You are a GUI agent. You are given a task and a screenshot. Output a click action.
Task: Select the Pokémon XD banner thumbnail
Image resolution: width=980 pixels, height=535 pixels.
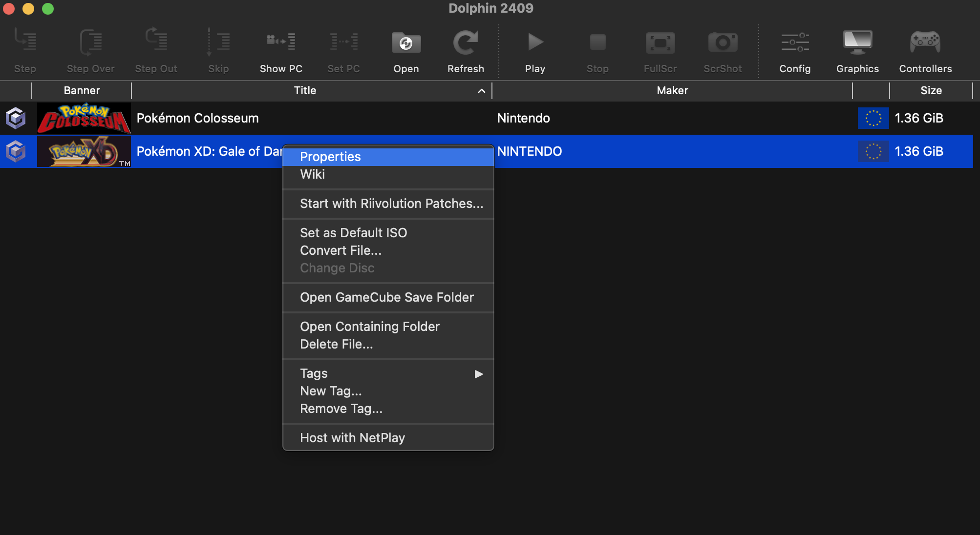point(84,151)
